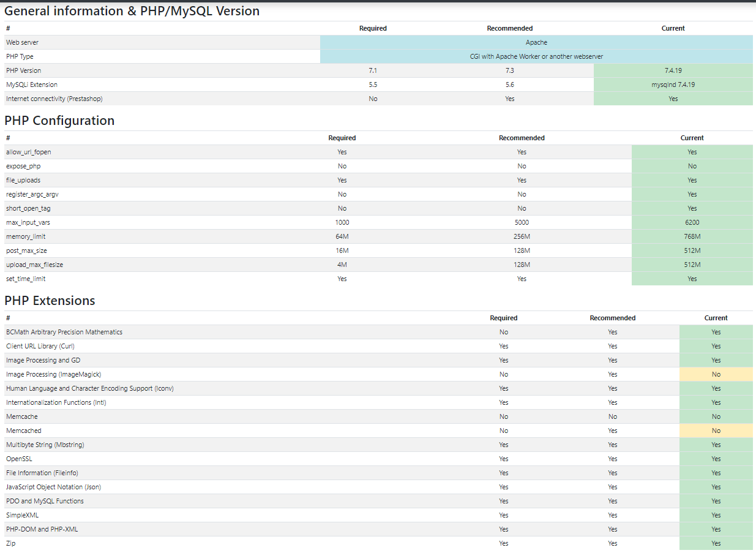Image resolution: width=756 pixels, height=553 pixels.
Task: Select the memory_limit current 768M value
Action: click(692, 236)
